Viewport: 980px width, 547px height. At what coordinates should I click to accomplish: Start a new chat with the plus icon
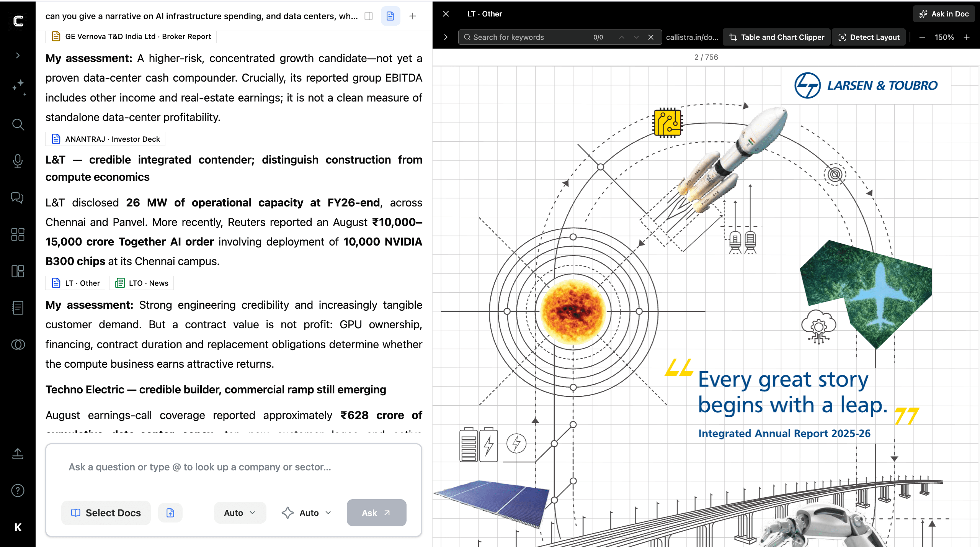point(413,16)
